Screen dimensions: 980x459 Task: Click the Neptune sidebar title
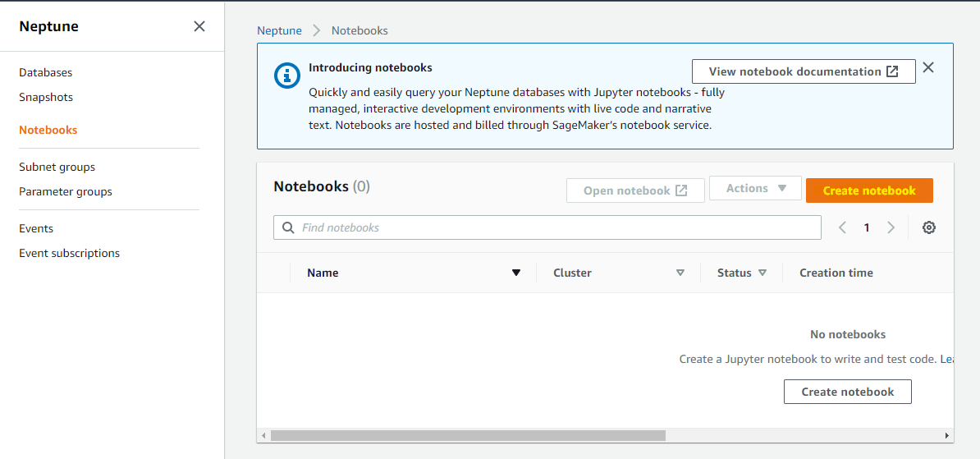coord(48,26)
